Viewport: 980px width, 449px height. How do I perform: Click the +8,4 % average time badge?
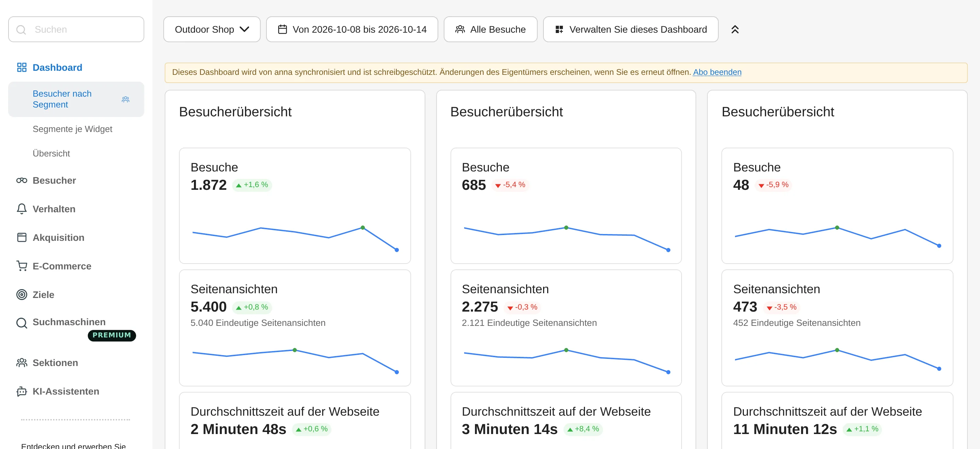[583, 429]
